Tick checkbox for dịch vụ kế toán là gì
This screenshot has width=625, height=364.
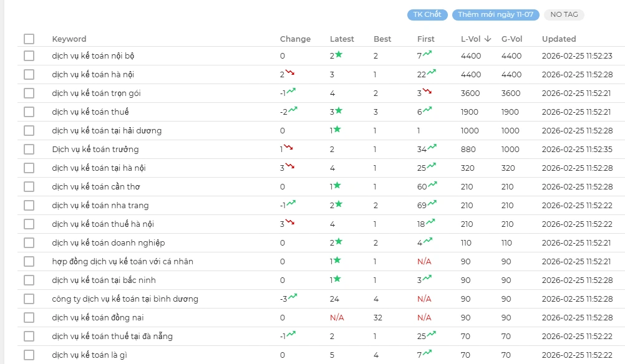[x=29, y=355]
